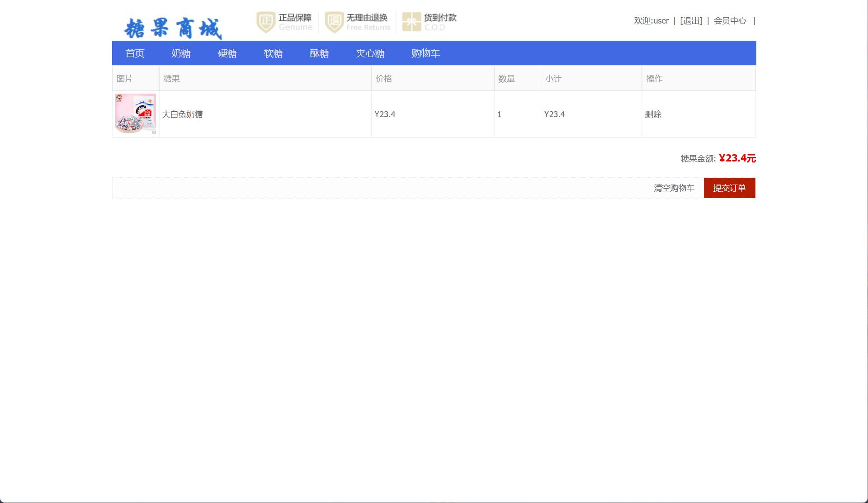
Task: Open the 大白兔奶糖 product thumbnail
Action: [x=135, y=114]
